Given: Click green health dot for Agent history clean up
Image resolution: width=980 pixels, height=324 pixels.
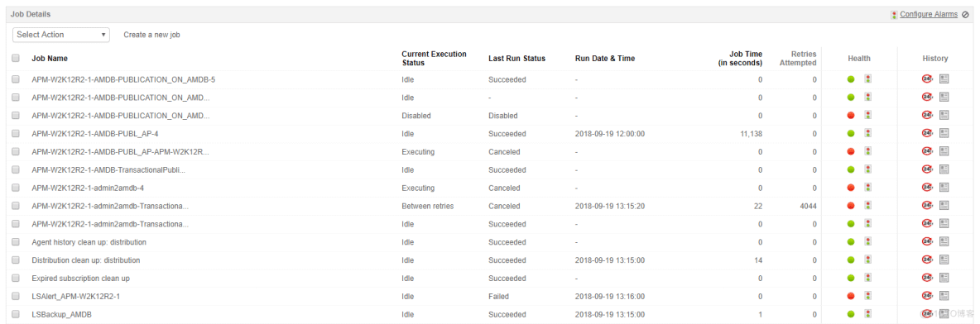Looking at the screenshot, I should click(851, 241).
